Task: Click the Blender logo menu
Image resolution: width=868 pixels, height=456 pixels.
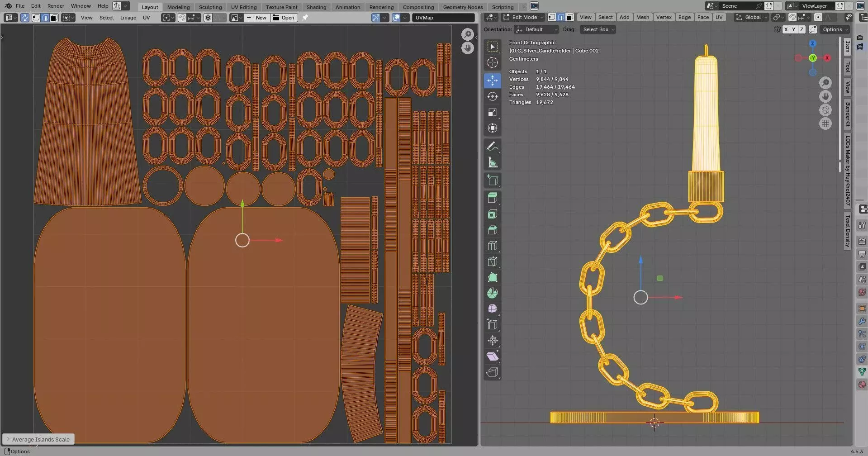Action: pyautogui.click(x=8, y=6)
